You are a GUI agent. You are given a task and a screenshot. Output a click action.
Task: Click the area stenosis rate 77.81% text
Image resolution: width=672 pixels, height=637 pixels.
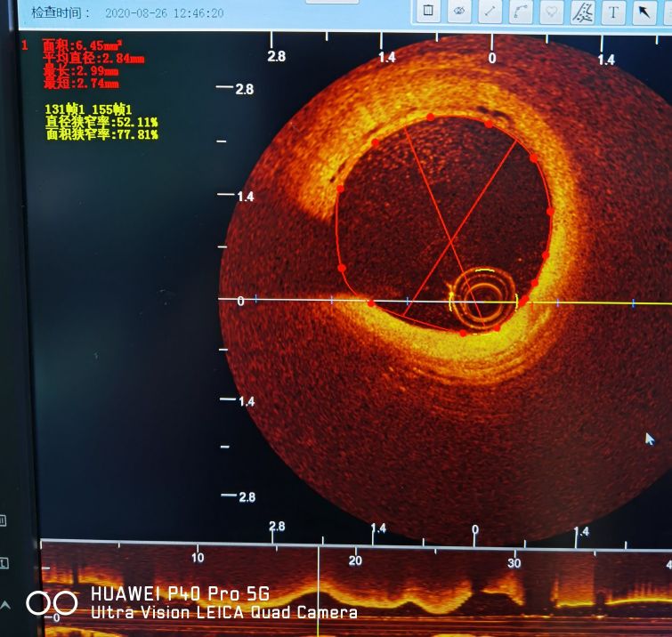[102, 134]
